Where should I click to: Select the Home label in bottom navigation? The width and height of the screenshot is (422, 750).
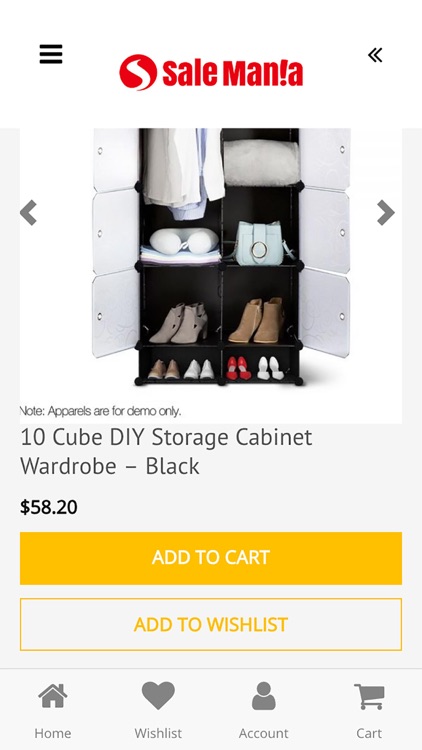tap(53, 733)
